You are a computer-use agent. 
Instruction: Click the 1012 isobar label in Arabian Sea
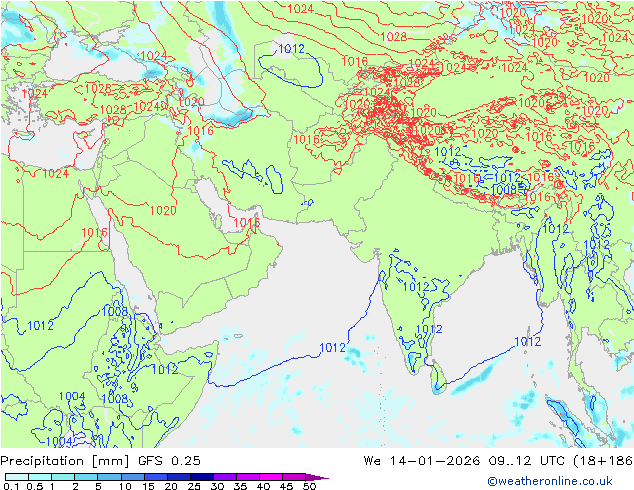(x=332, y=348)
